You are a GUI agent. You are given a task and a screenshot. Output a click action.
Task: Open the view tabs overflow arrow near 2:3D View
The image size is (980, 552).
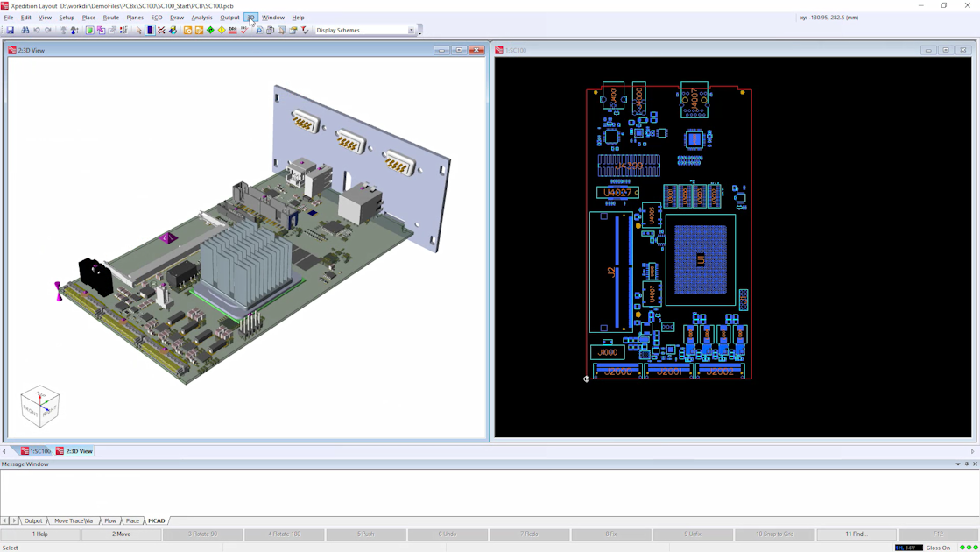[4, 450]
